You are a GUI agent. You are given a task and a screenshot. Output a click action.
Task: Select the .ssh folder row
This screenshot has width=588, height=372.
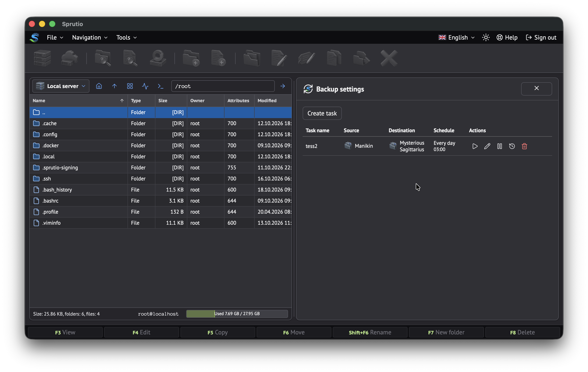[x=161, y=178]
